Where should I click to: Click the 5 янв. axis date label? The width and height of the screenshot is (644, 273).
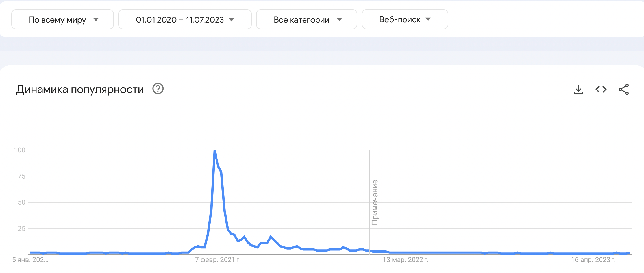[x=30, y=260]
